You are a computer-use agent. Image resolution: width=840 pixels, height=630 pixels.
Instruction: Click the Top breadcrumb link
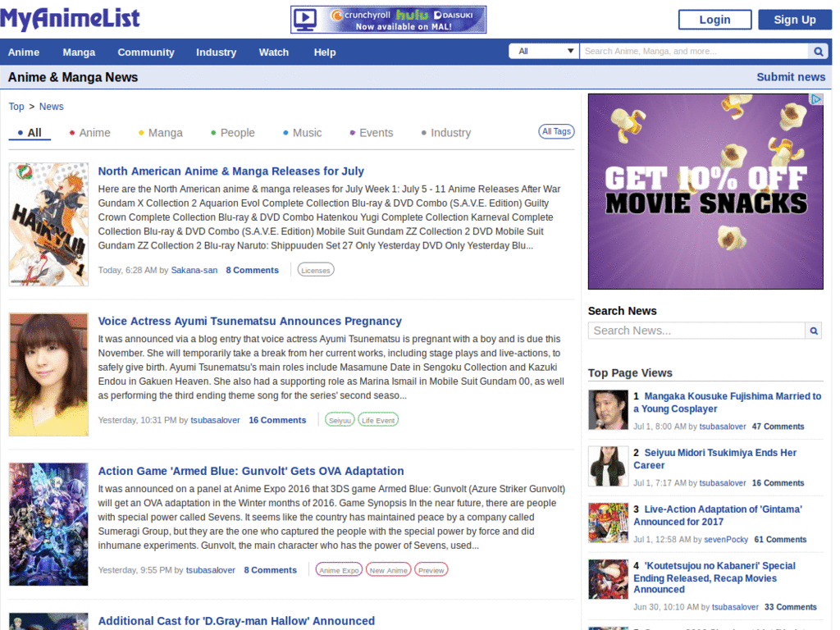click(x=16, y=107)
